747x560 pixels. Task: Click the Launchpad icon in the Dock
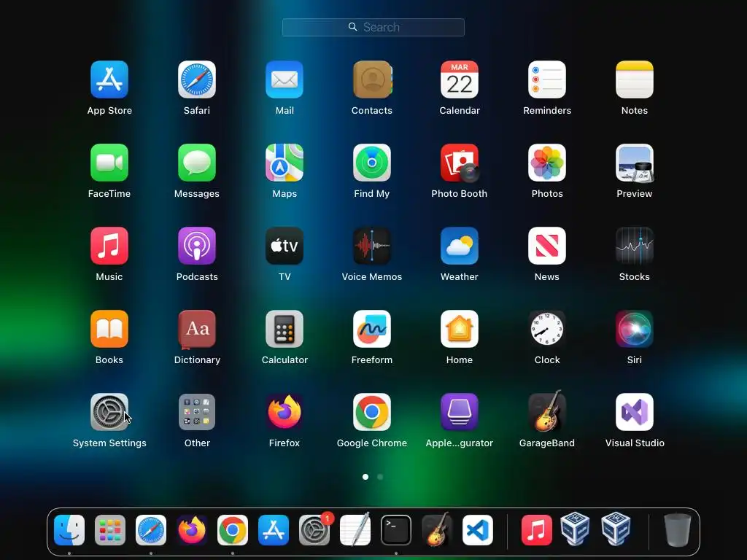[x=110, y=530]
